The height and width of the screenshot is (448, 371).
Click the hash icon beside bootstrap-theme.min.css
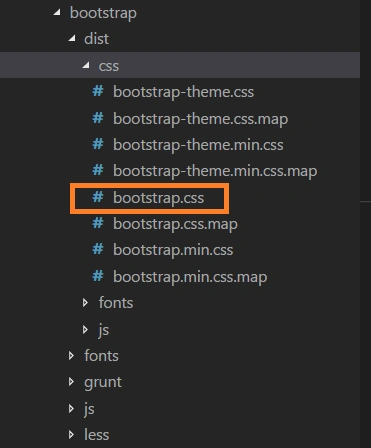98,144
